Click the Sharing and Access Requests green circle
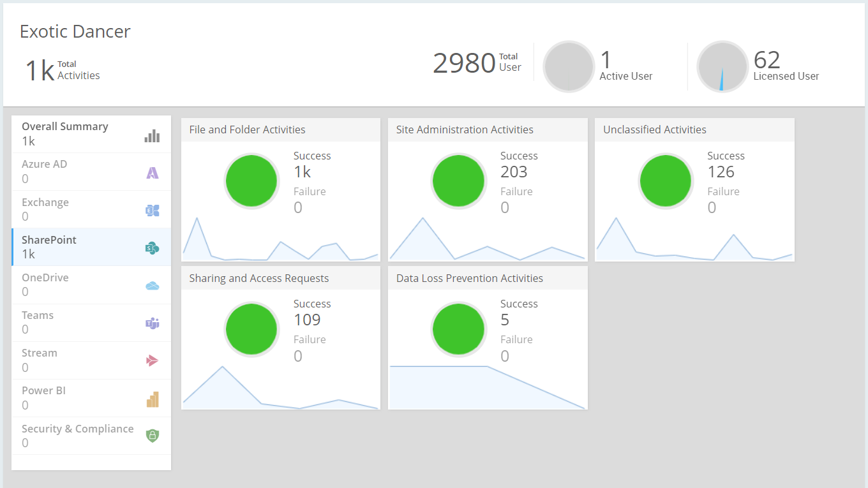This screenshot has height=488, width=868. pyautogui.click(x=251, y=329)
